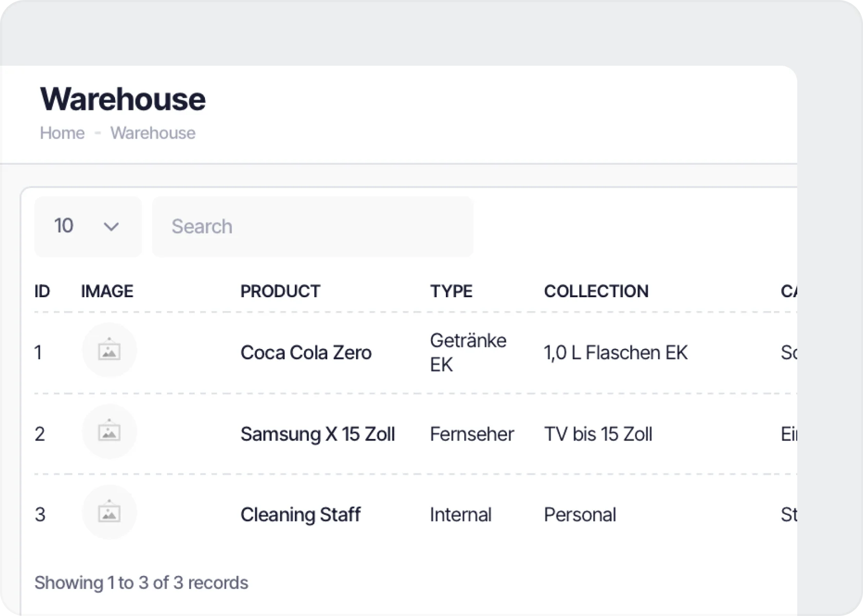Expand the 10 records-per-page dropdown

pyautogui.click(x=88, y=226)
